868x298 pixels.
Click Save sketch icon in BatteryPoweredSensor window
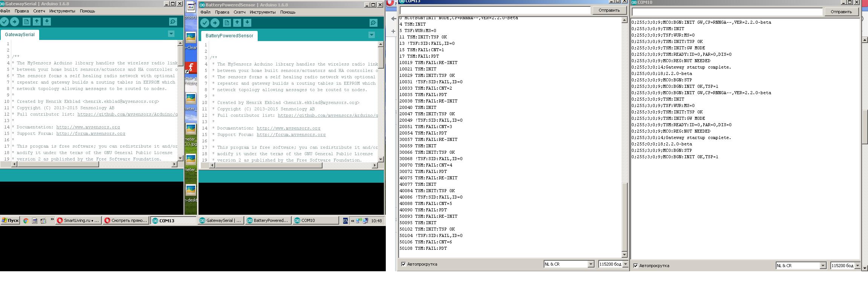click(x=247, y=23)
